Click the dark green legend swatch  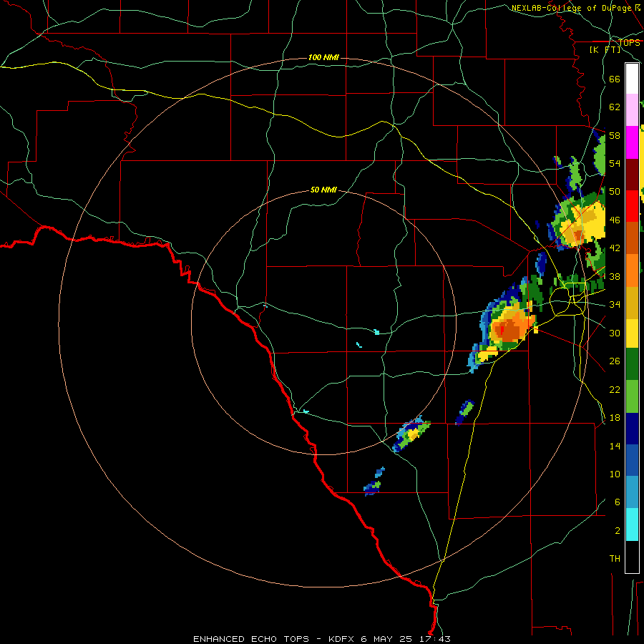pos(632,364)
